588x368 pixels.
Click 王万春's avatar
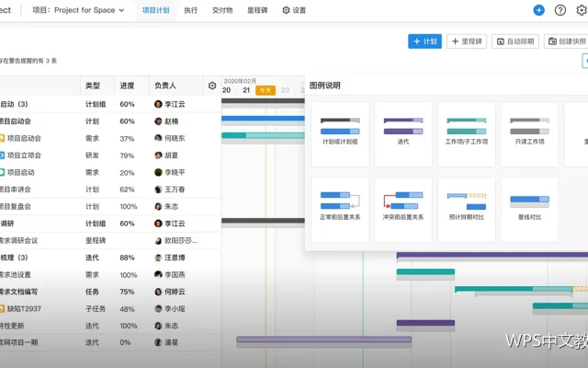[x=158, y=190]
